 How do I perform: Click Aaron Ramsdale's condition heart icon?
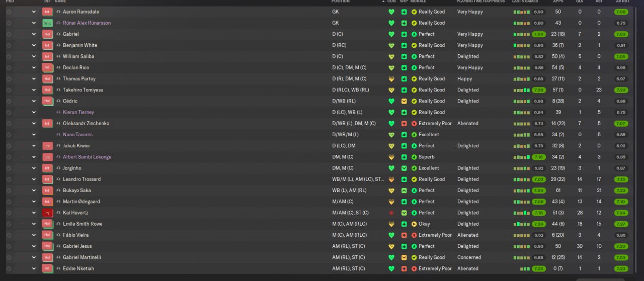[391, 12]
